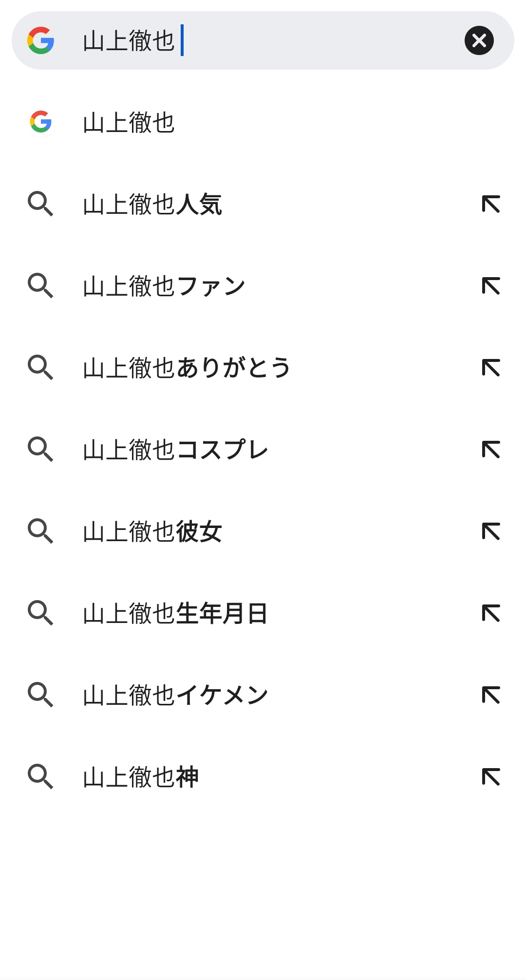Insert 山上徹也生年月日 via its arrow icon
526x980 pixels.
pyautogui.click(x=491, y=613)
